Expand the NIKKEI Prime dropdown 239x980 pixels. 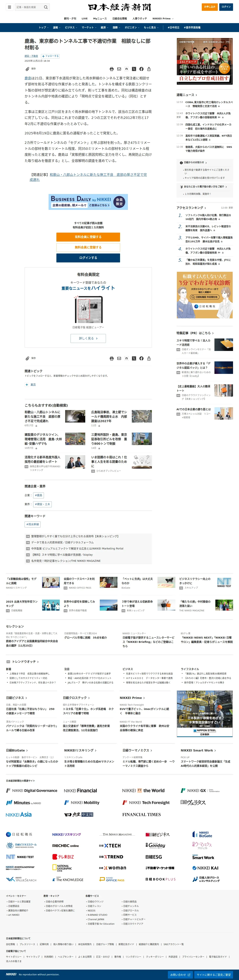(163, 18)
